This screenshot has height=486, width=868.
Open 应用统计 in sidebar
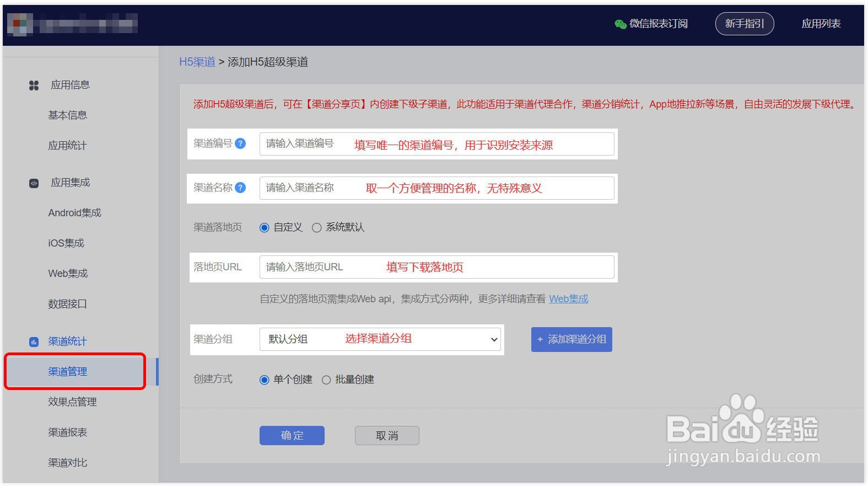tap(67, 146)
